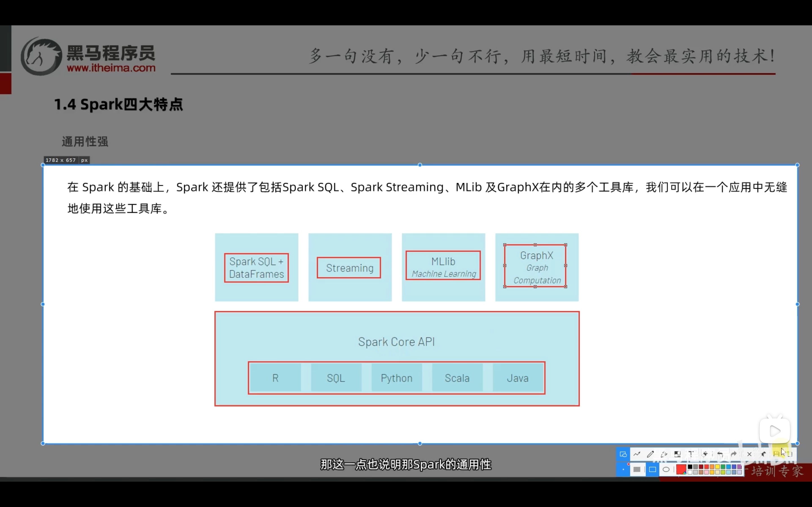Undo the last annotation

point(720,454)
